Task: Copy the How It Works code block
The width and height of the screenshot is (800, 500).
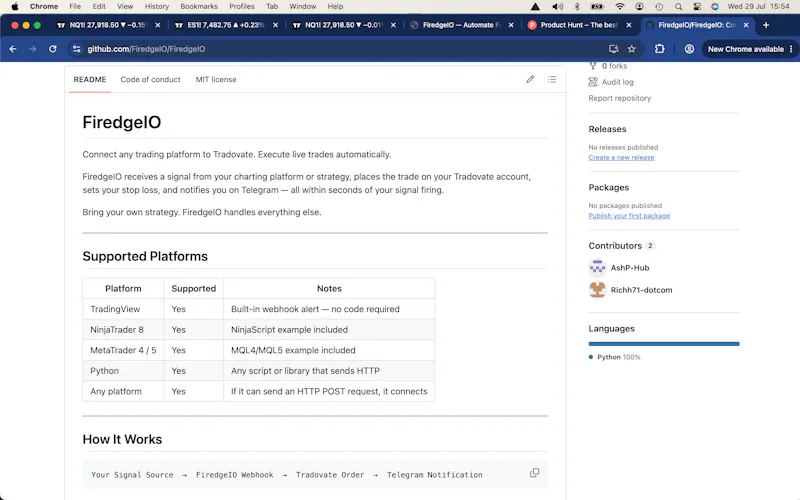Action: click(x=534, y=473)
